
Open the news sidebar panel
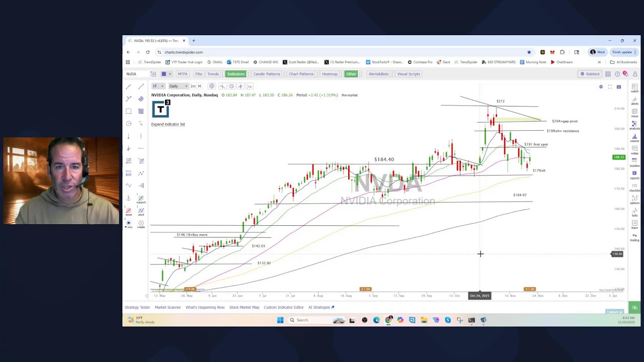[x=634, y=113]
